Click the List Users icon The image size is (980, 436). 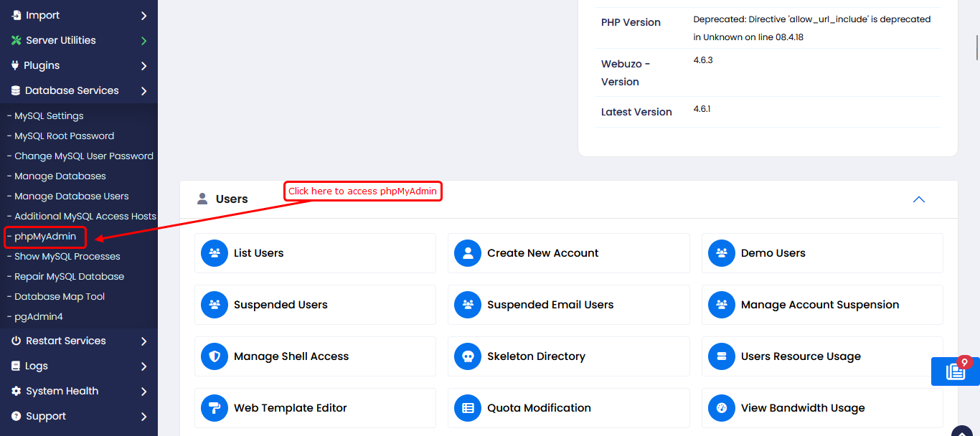tap(215, 253)
